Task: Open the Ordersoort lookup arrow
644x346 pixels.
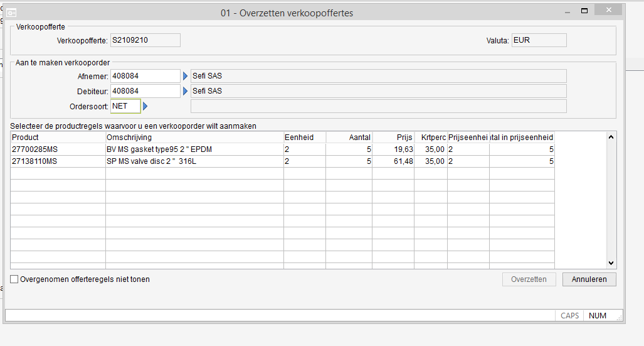Action: tap(145, 106)
